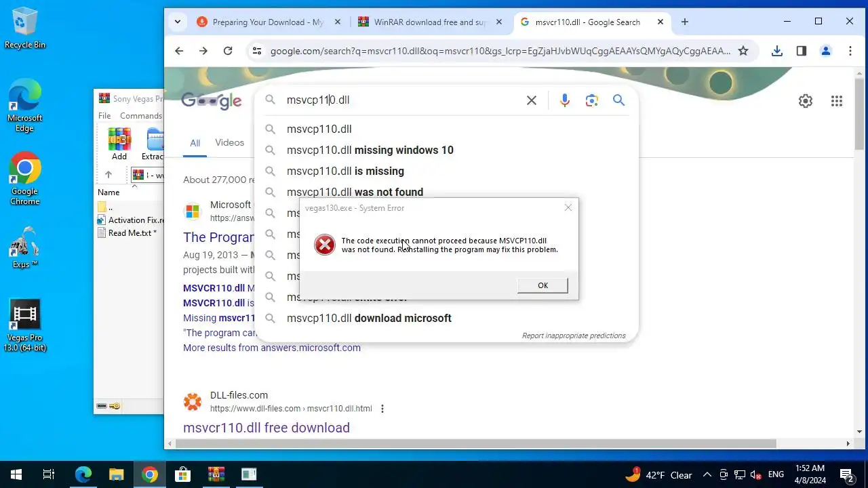Viewport: 868px width, 488px height.
Task: Toggle Chrome side panel icon
Action: [x=802, y=51]
